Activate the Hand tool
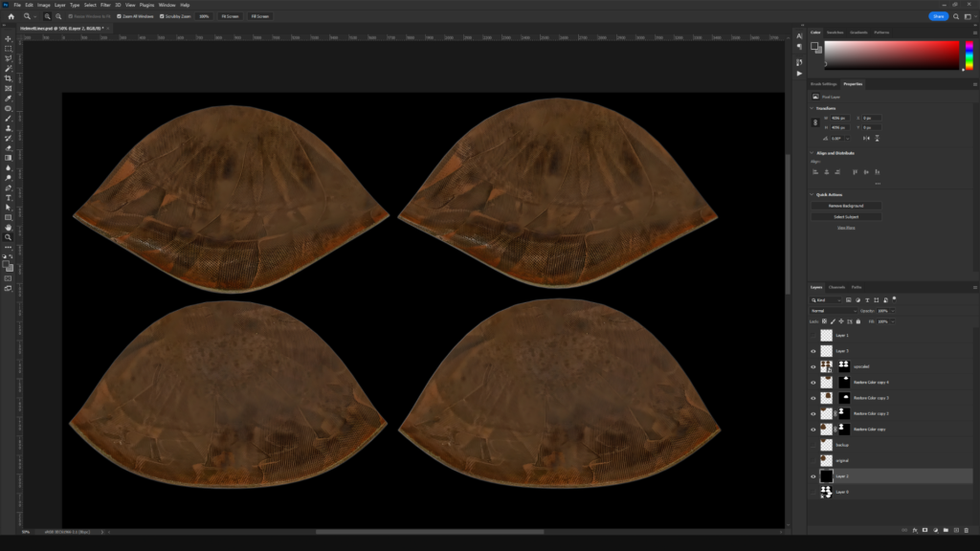The image size is (980, 551). [9, 228]
